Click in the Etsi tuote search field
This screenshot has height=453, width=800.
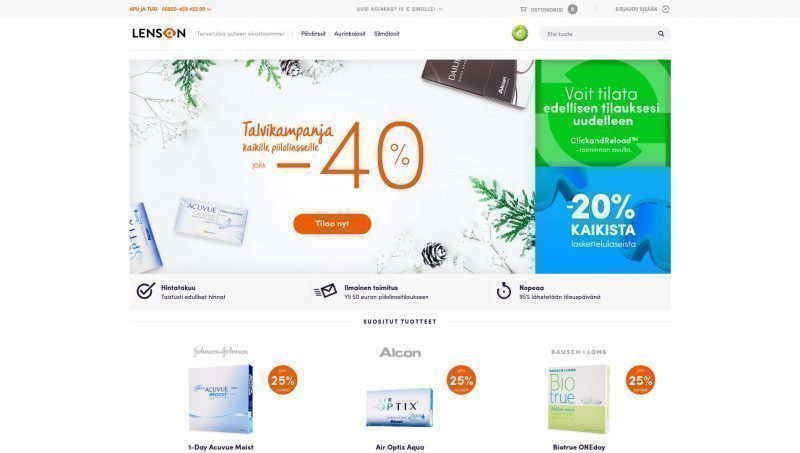[599, 34]
